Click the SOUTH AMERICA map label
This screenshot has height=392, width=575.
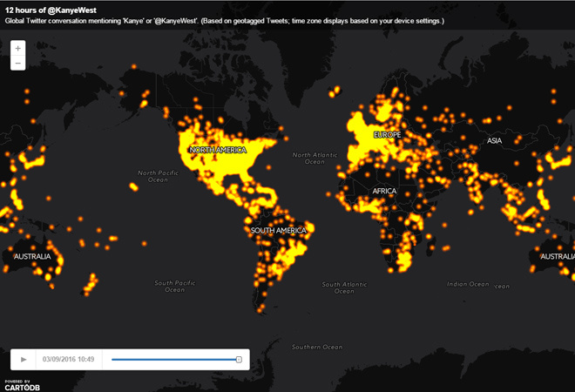pyautogui.click(x=278, y=230)
